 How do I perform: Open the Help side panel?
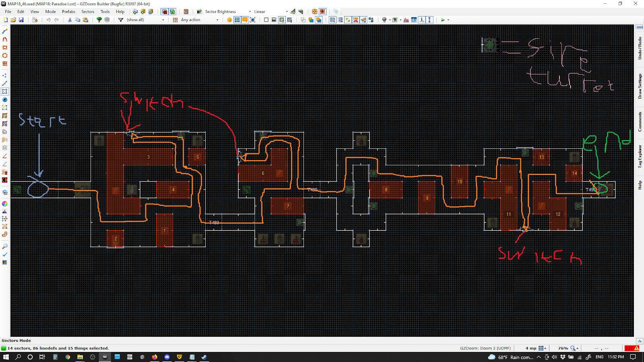640,185
